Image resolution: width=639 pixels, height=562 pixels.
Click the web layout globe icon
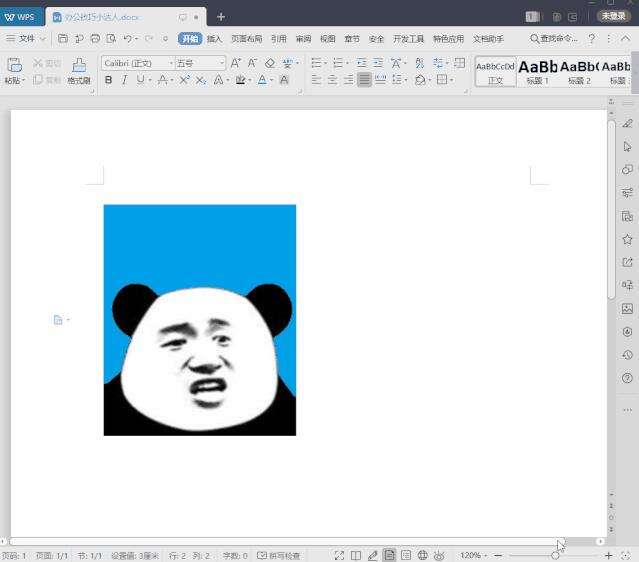point(423,555)
